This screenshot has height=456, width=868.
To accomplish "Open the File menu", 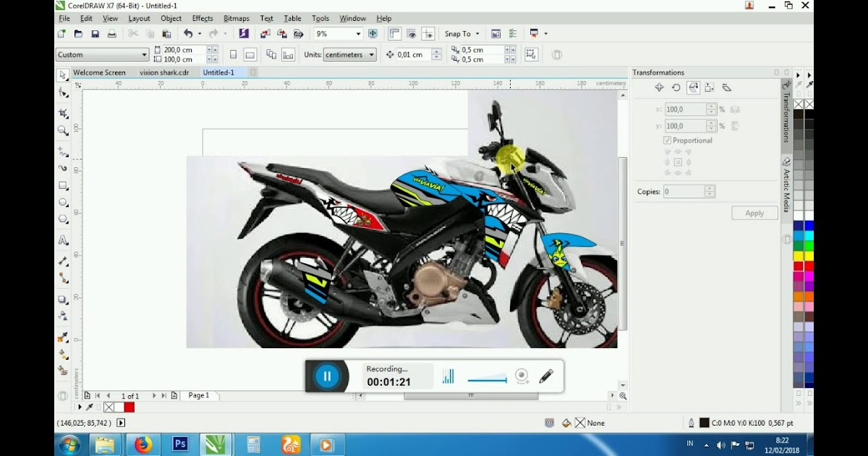I will click(64, 18).
